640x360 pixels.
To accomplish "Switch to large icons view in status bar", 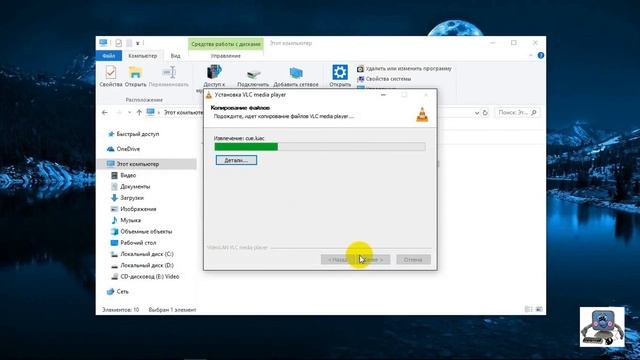I will (x=539, y=309).
